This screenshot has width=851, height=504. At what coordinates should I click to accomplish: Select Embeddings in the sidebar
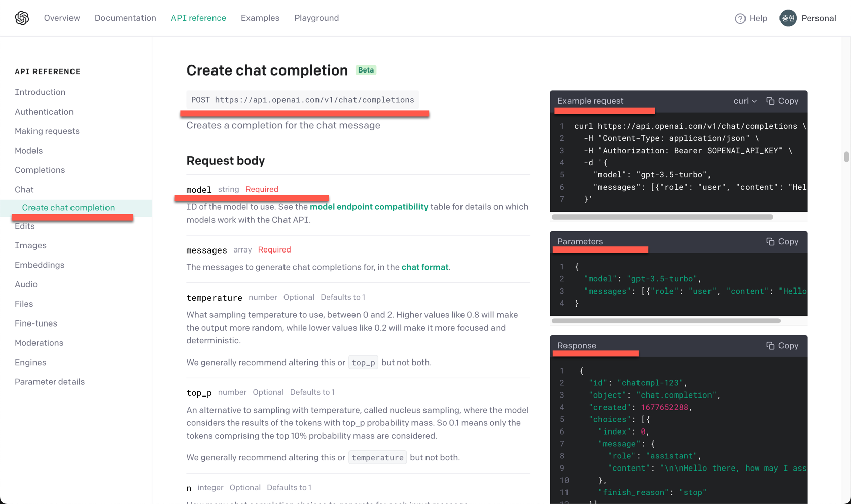pyautogui.click(x=40, y=265)
